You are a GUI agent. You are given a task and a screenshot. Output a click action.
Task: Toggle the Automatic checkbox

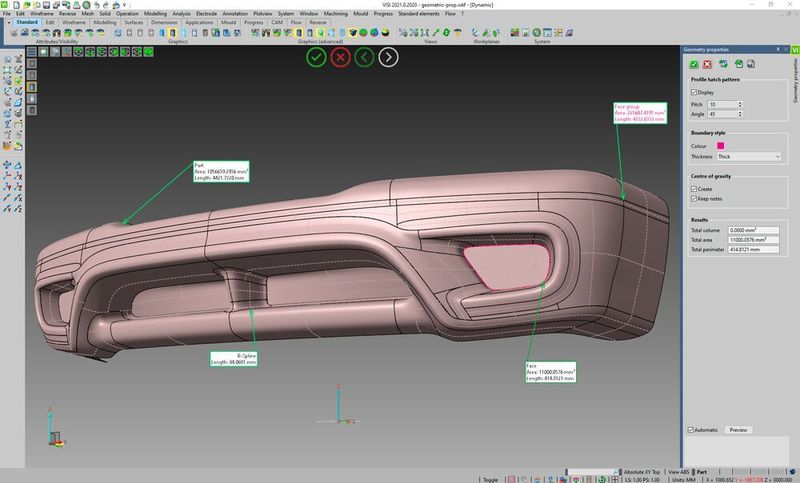691,429
